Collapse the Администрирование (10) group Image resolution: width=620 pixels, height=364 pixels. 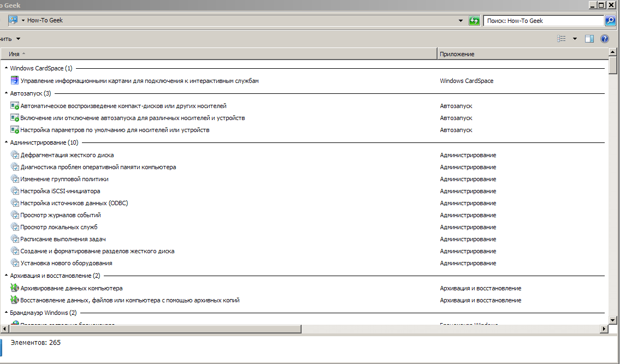(6, 142)
